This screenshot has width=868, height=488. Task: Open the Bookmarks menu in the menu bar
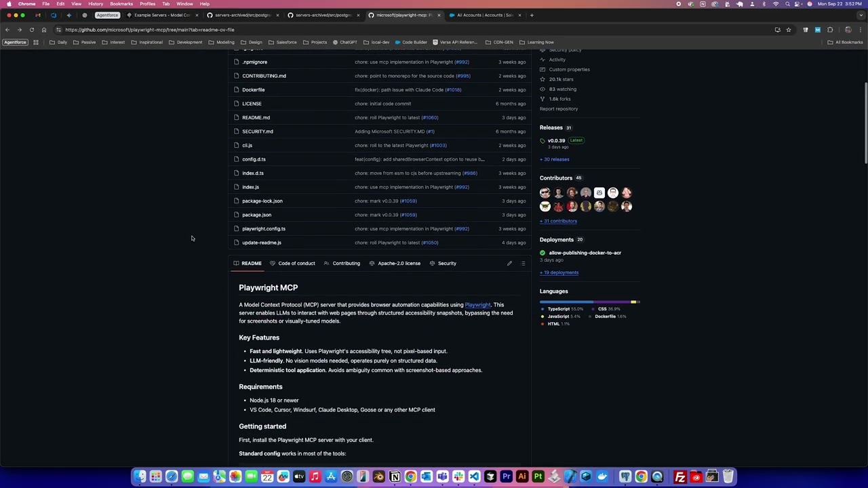[x=121, y=4]
